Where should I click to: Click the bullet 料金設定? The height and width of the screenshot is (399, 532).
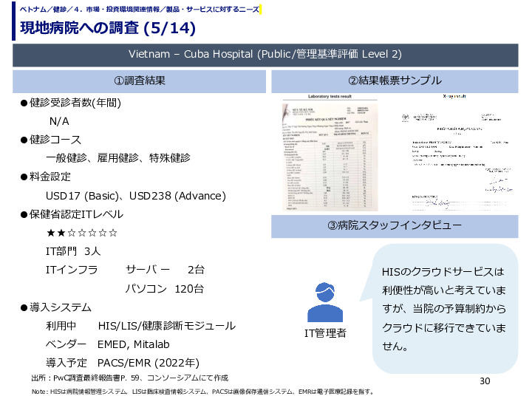pos(46,177)
